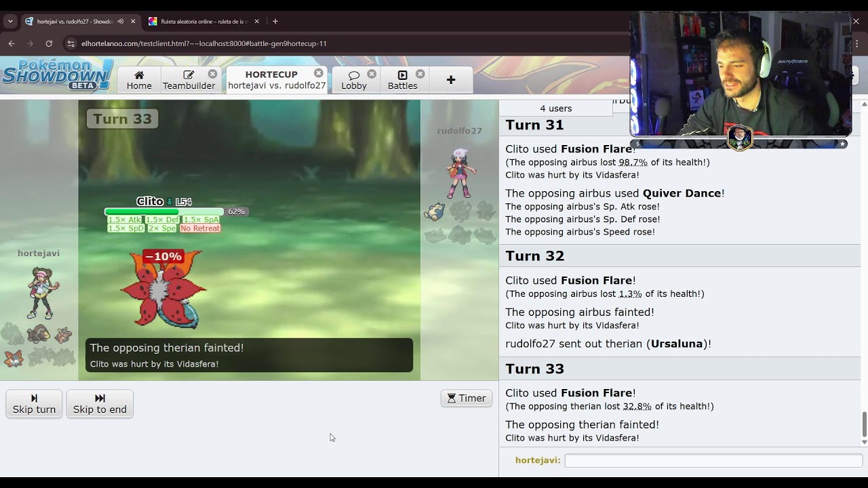Viewport: 868px width, 488px height.
Task: Click Clito's green HP bar
Action: 164,211
